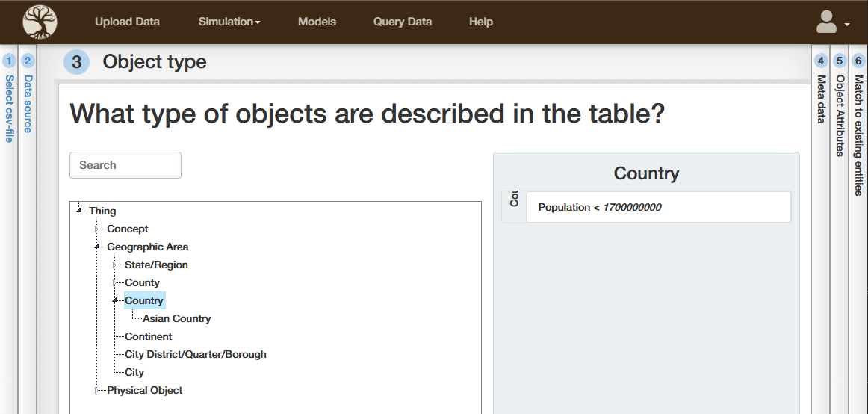Select the Asian Country tree item
868x414 pixels.
click(x=176, y=318)
